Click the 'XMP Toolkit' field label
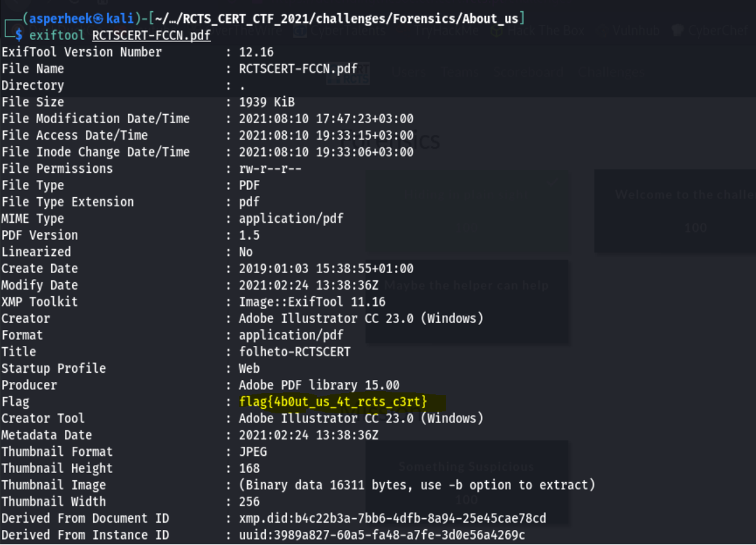 [39, 302]
